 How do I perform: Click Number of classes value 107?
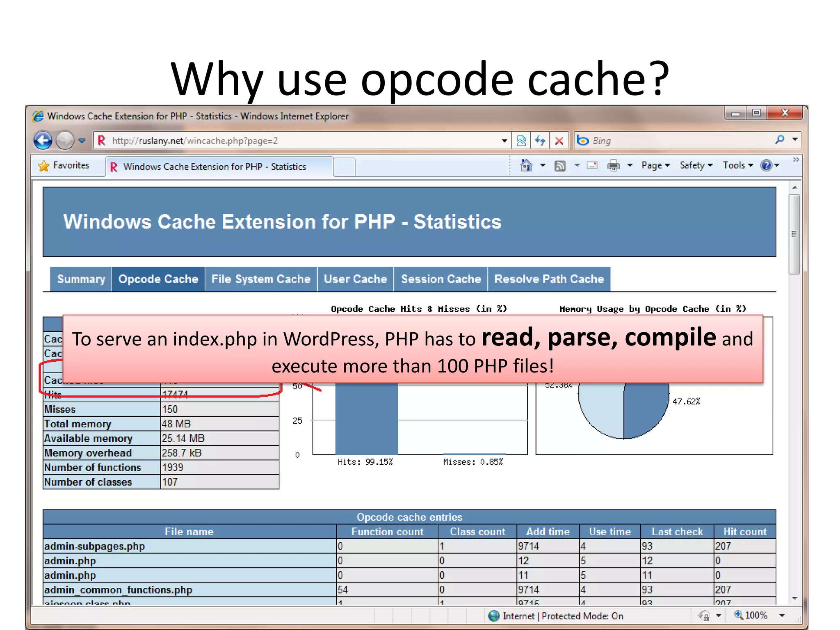(x=170, y=482)
